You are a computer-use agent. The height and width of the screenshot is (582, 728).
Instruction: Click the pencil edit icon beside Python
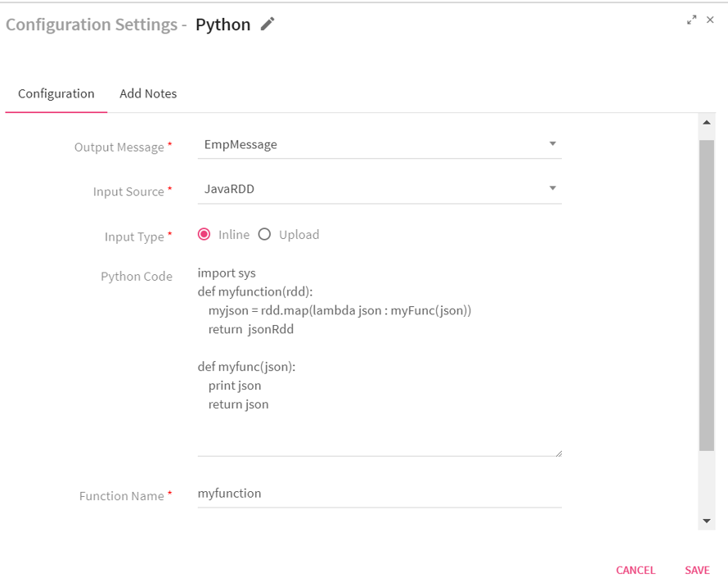pyautogui.click(x=267, y=25)
